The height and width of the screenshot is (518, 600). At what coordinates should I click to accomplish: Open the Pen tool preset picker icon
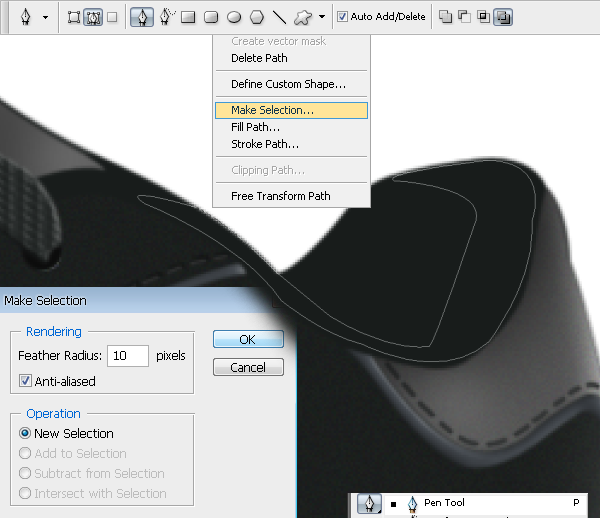[26, 17]
